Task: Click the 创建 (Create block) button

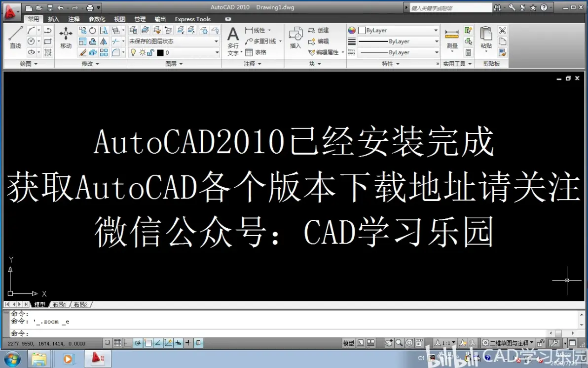Action: pos(318,31)
